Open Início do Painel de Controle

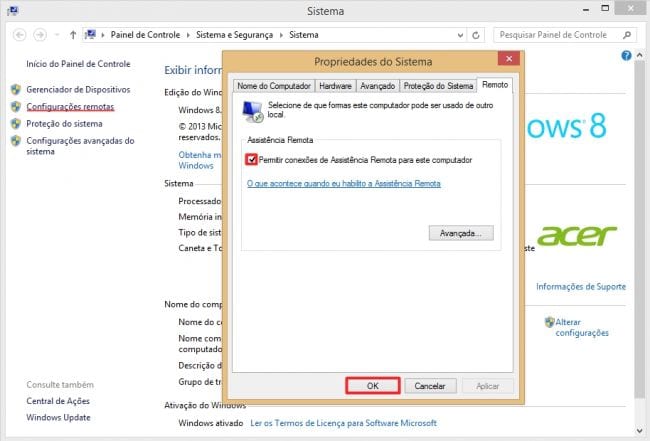pos(78,64)
